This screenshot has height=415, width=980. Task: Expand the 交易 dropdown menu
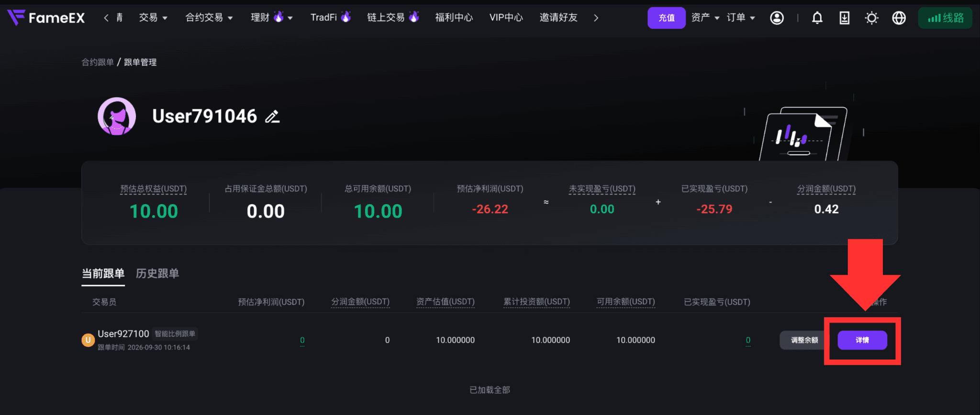coord(153,18)
